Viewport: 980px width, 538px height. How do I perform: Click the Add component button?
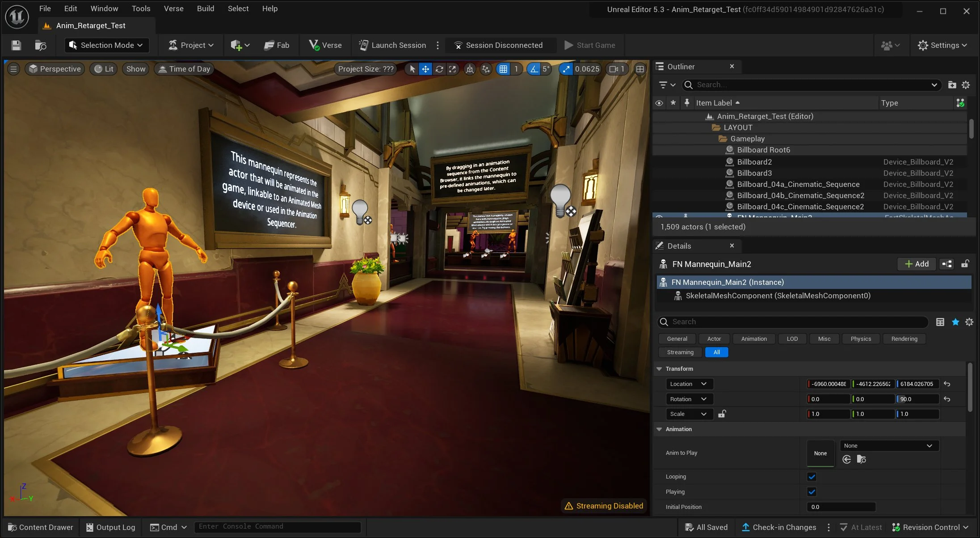click(917, 264)
